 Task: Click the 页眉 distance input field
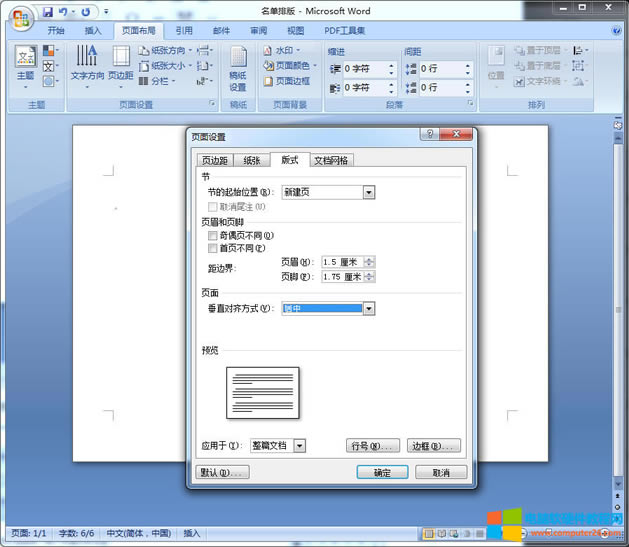(343, 262)
